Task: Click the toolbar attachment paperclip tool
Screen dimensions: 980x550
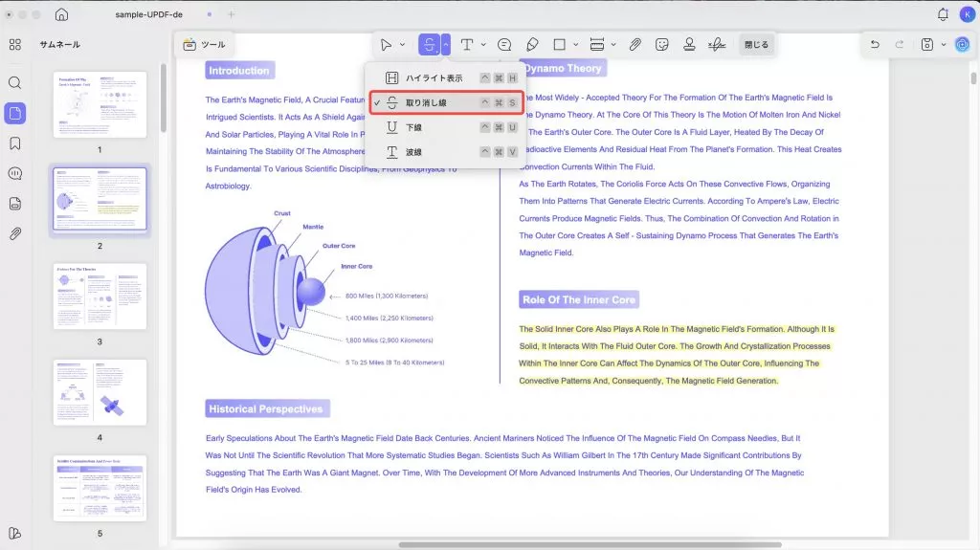Action: coord(635,44)
